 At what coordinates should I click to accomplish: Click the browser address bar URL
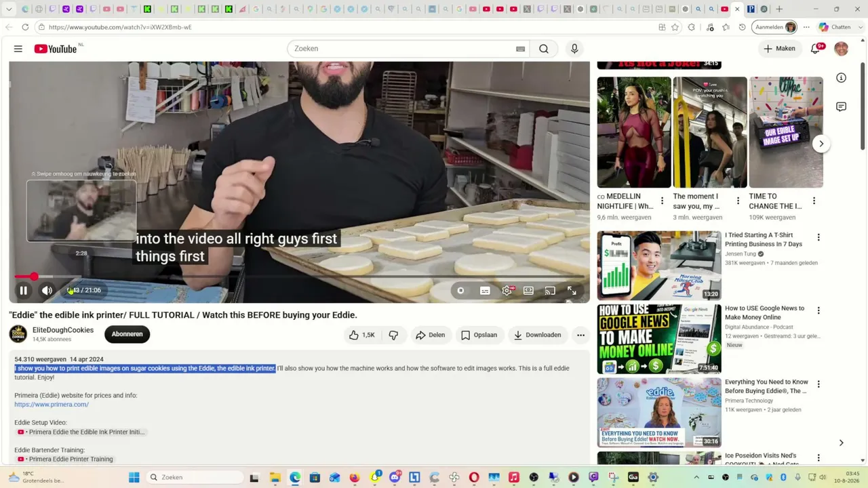(120, 27)
